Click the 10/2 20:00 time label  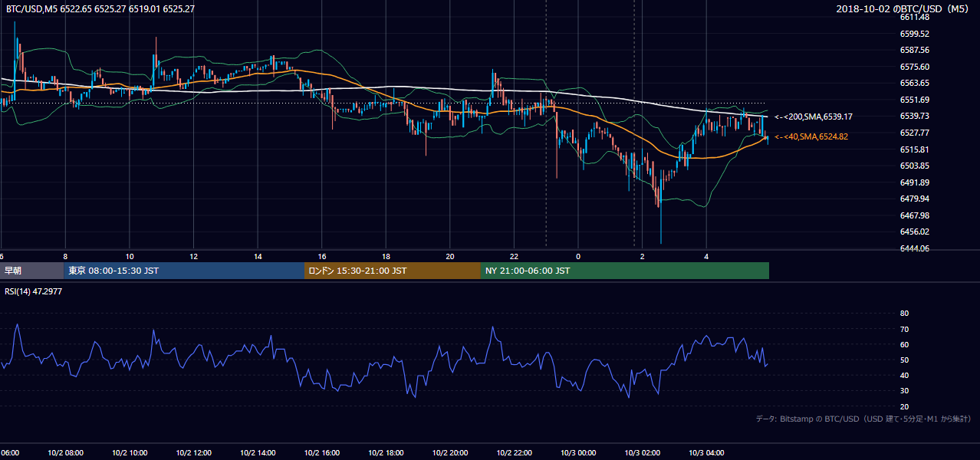450,452
